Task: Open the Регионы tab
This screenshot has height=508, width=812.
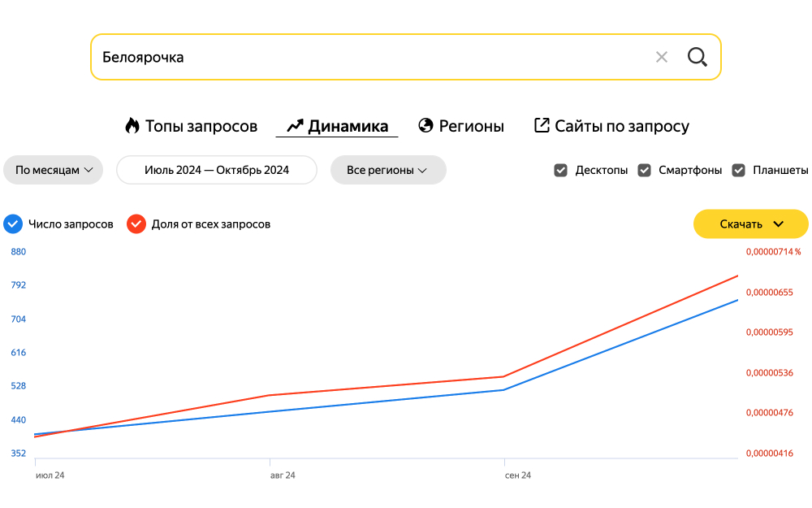Action: pyautogui.click(x=461, y=126)
